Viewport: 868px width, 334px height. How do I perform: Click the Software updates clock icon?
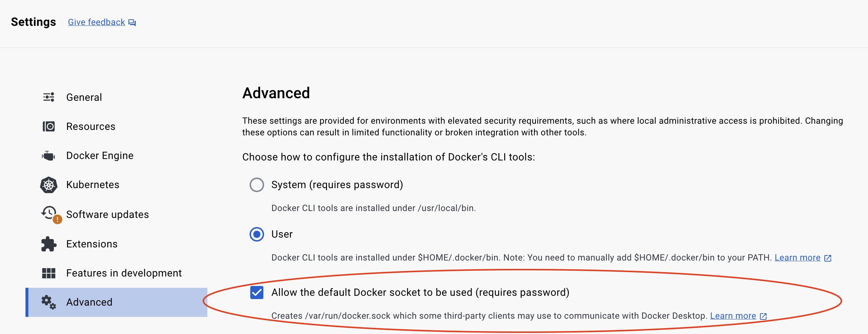point(48,213)
